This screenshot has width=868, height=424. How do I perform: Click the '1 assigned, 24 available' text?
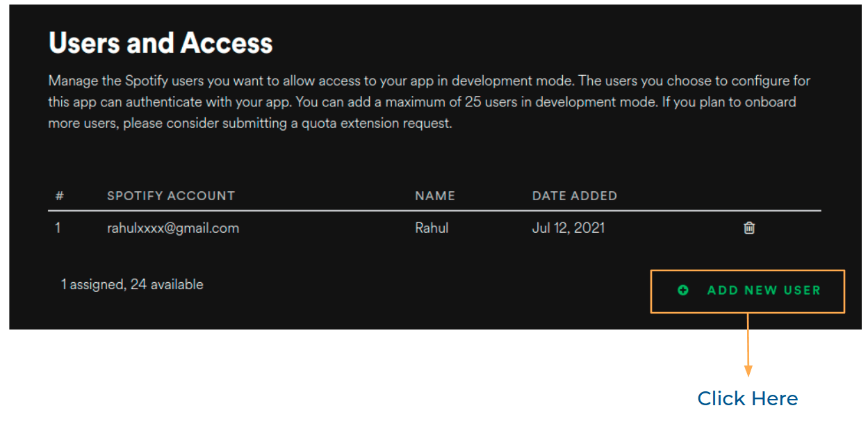132,284
